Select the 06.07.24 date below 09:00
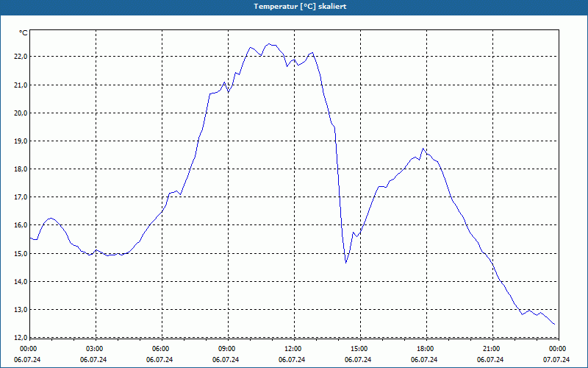 click(226, 360)
